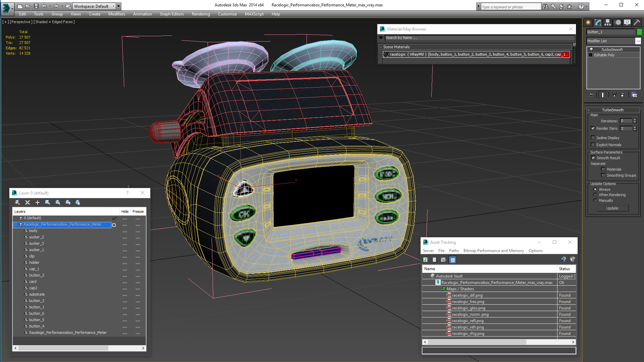
Task: Click the Pin Stack icon
Action: coord(591,95)
